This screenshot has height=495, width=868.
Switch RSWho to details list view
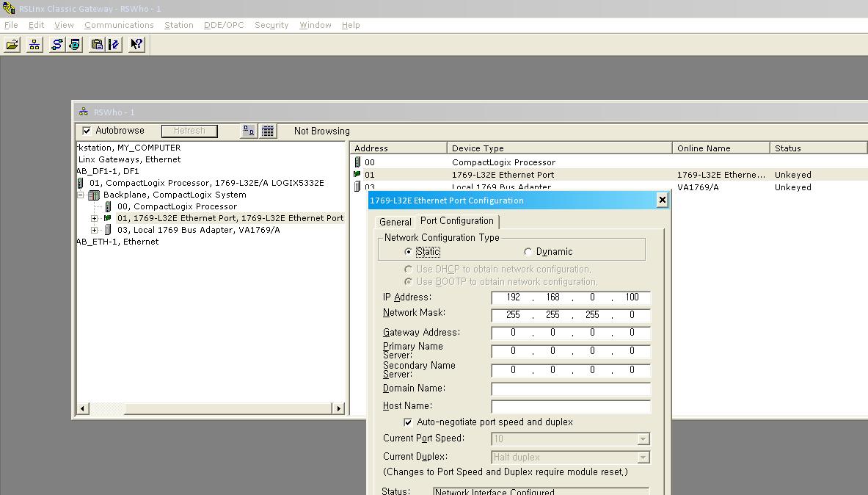(x=268, y=131)
